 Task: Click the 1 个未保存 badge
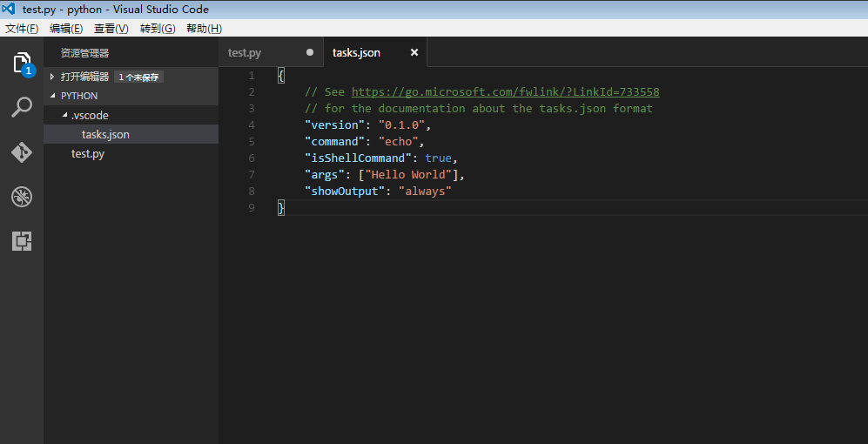[x=138, y=77]
